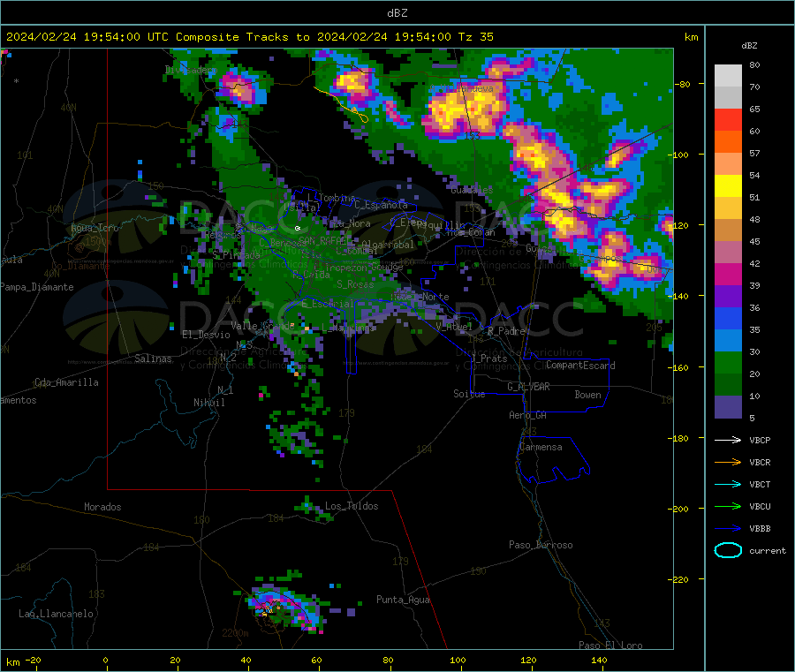The height and width of the screenshot is (672, 795).
Task: Click the Bowen map label
Action: tap(587, 395)
